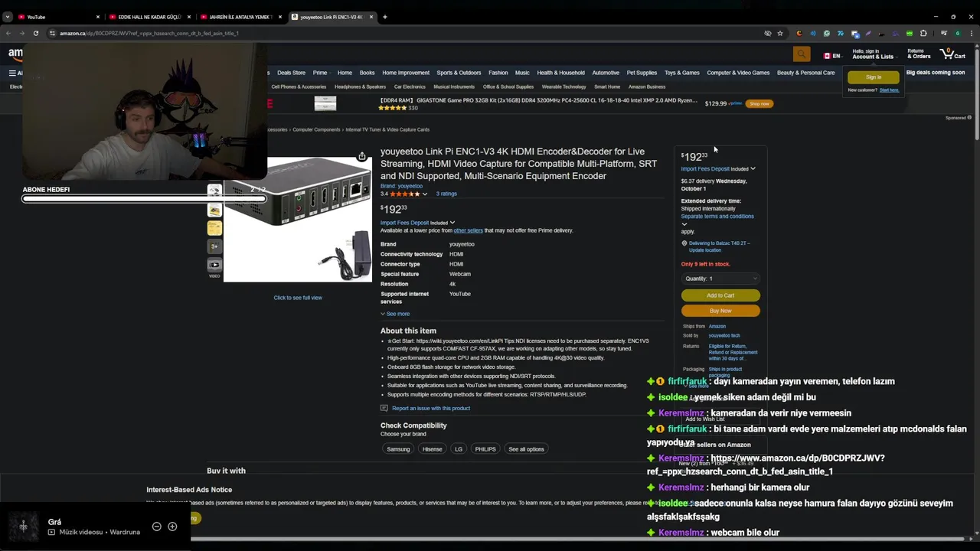Click the address bar URL field
The height and width of the screenshot is (551, 980).
pyautogui.click(x=406, y=33)
